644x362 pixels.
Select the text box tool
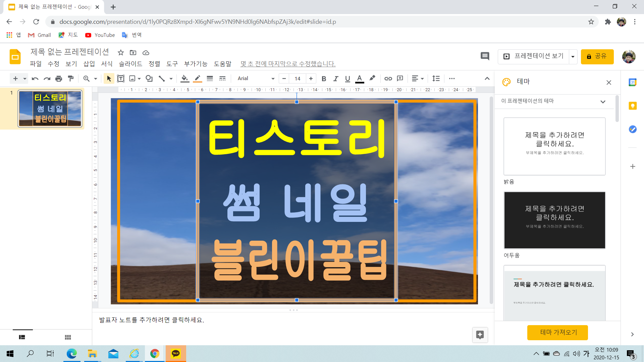click(121, 78)
